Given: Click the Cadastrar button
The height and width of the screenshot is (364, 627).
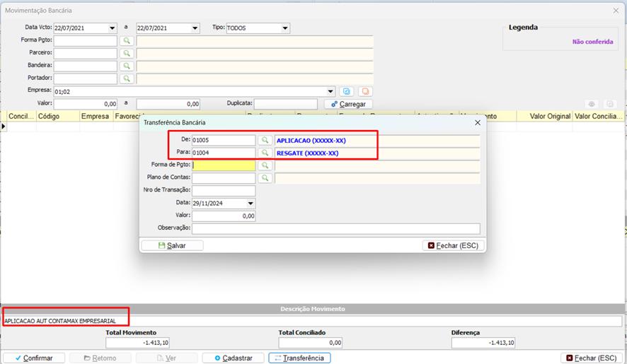Looking at the screenshot, I should (233, 358).
